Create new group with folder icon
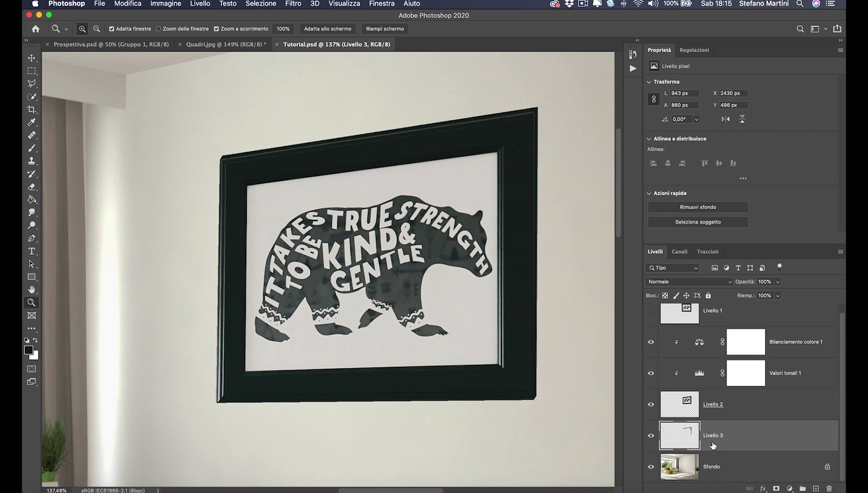 [x=802, y=488]
